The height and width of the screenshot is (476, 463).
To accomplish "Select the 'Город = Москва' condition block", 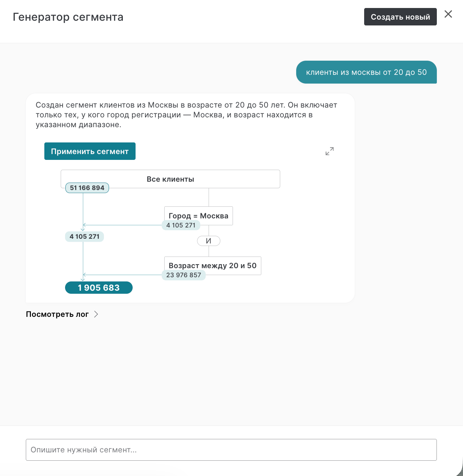I will (198, 215).
